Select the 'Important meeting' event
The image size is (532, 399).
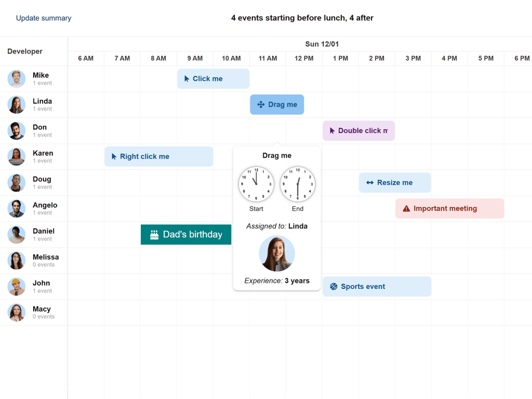pyautogui.click(x=449, y=208)
